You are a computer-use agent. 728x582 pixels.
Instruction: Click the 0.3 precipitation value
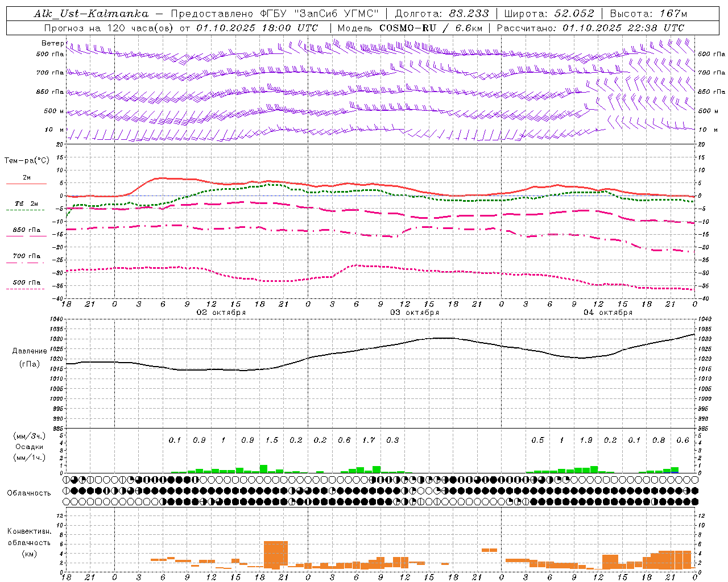[x=392, y=440]
